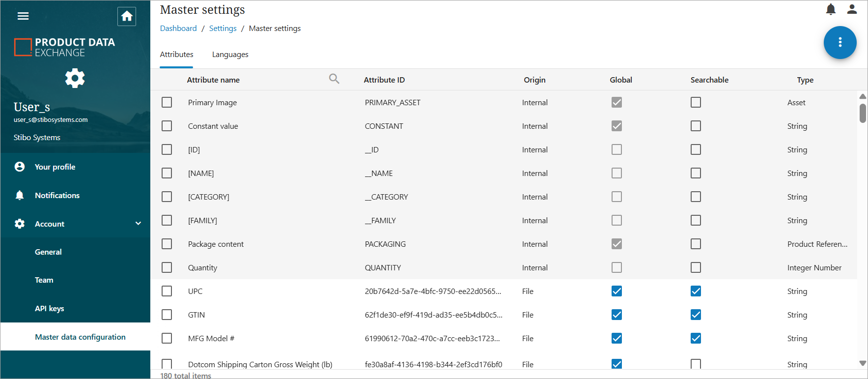Open Settings breadcrumb link
868x379 pixels.
223,29
